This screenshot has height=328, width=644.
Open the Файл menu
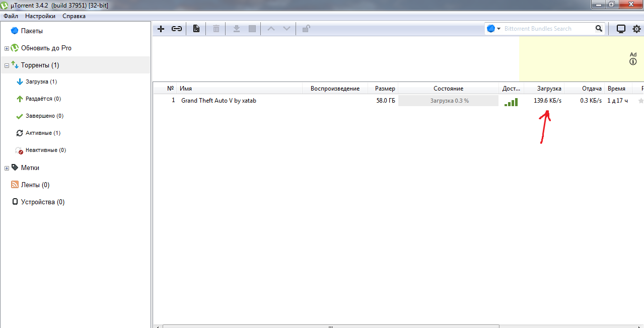click(11, 16)
